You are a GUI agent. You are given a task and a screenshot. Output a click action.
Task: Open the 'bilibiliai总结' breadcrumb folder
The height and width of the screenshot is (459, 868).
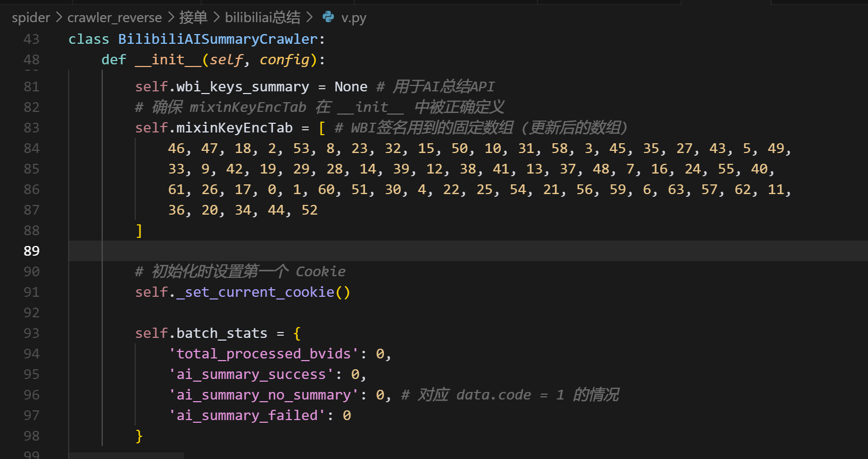pos(262,18)
